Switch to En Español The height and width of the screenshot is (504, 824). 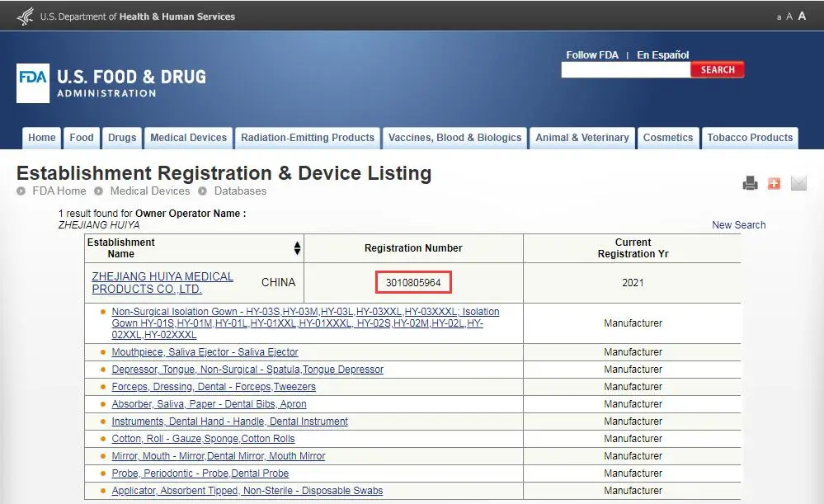[662, 54]
